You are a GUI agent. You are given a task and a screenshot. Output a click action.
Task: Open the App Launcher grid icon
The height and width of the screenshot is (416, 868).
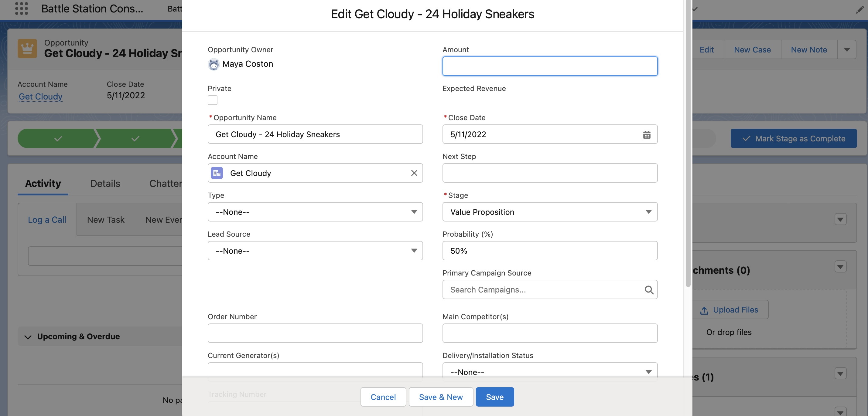click(x=21, y=8)
